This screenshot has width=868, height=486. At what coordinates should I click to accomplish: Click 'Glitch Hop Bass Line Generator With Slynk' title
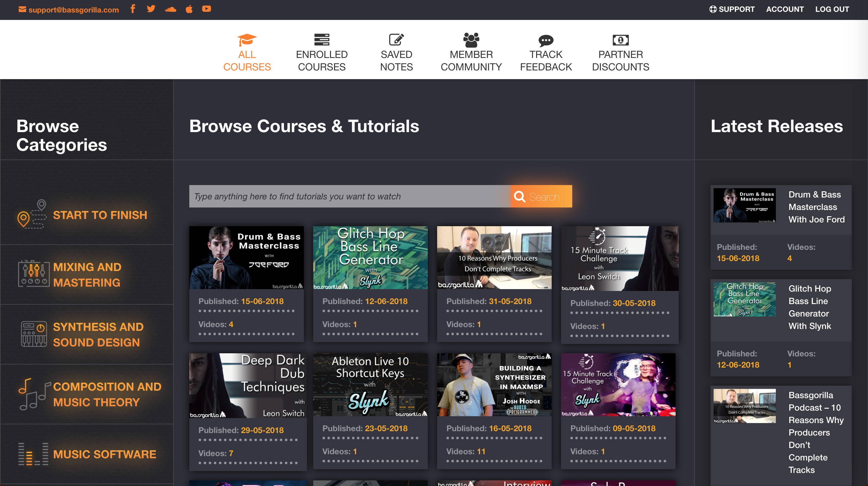(x=810, y=307)
